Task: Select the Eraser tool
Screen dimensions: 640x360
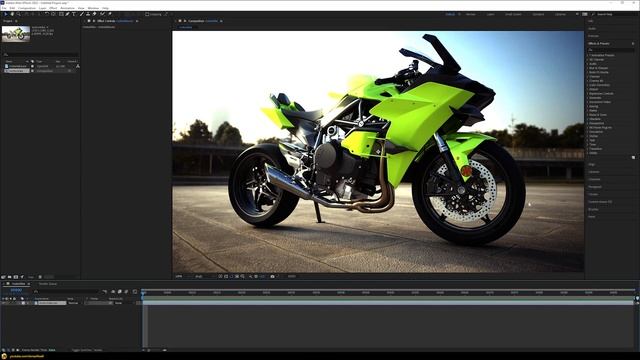Action: click(94, 14)
